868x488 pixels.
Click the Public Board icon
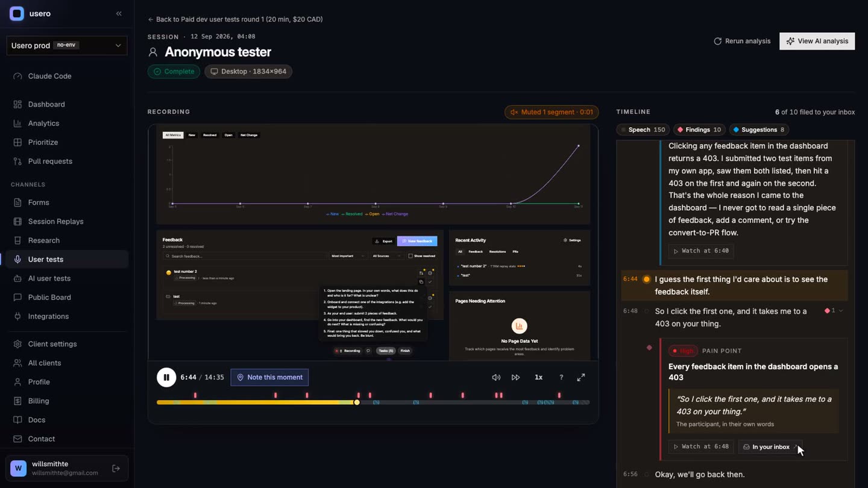[x=17, y=297]
